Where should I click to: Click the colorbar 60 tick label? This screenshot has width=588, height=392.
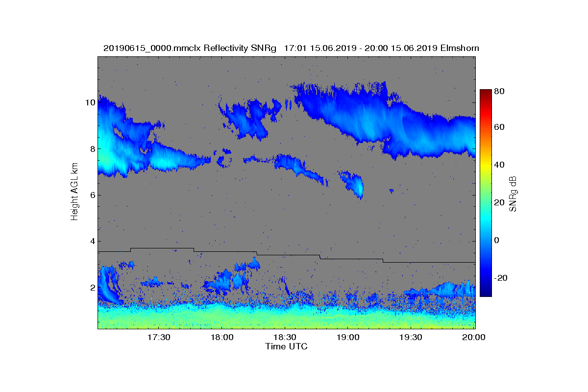click(x=499, y=127)
